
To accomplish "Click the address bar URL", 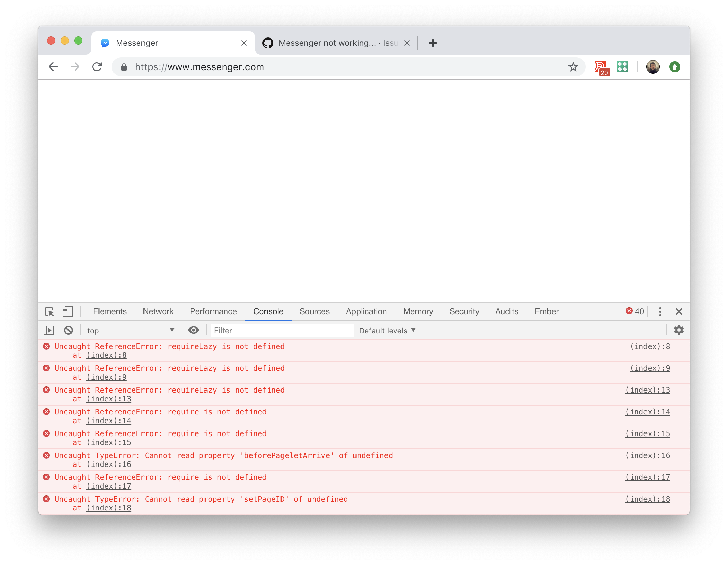I will click(199, 67).
